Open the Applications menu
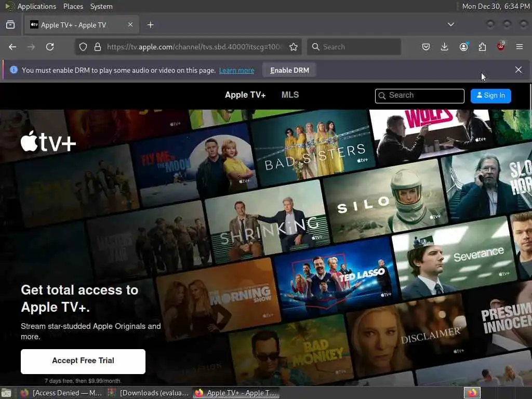 point(37,6)
